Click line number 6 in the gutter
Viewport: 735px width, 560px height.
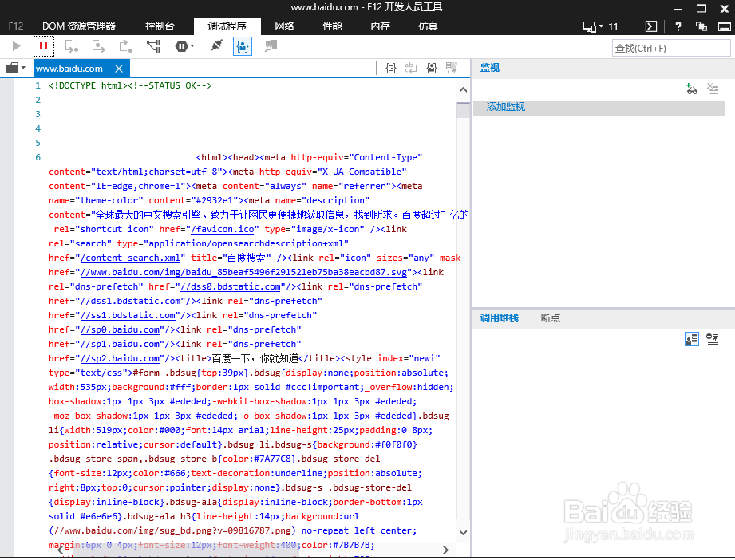[38, 157]
